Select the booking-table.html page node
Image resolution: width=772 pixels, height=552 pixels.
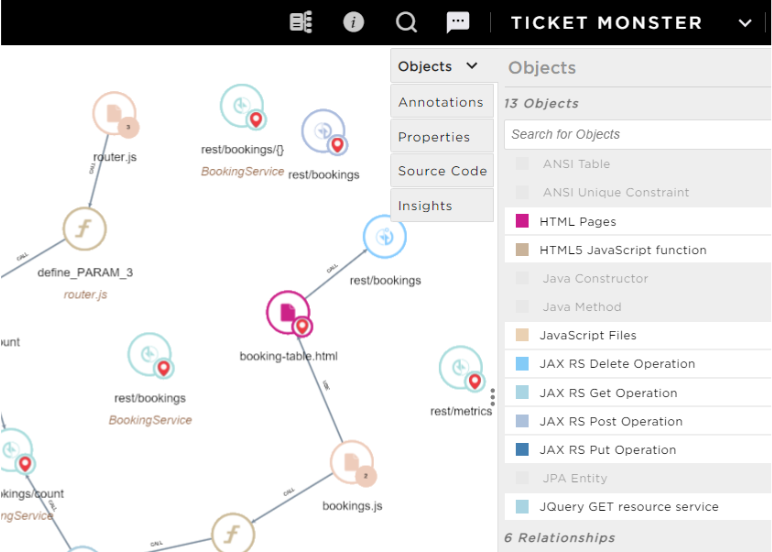coord(288,312)
